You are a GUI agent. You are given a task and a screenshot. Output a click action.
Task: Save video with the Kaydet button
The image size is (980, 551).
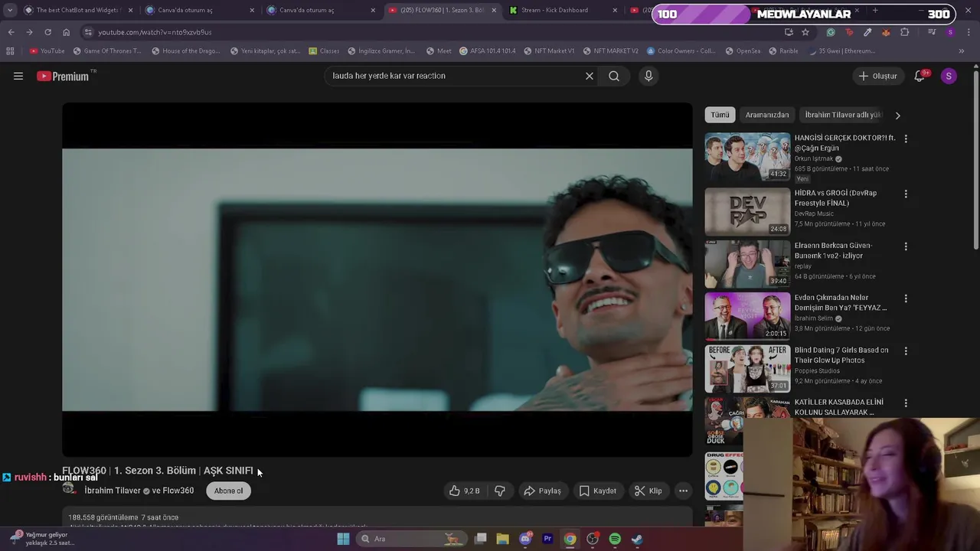tap(598, 491)
